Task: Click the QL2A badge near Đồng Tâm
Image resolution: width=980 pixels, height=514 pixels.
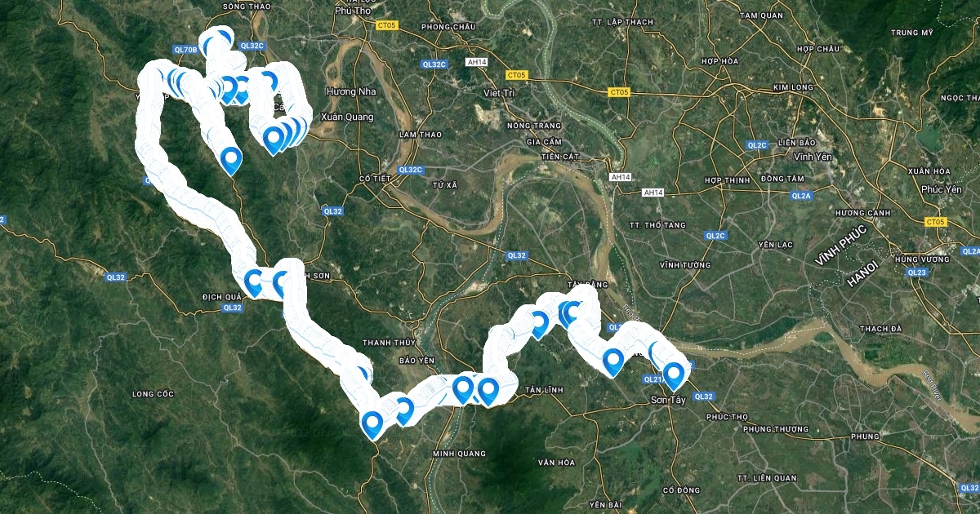Action: (x=801, y=196)
